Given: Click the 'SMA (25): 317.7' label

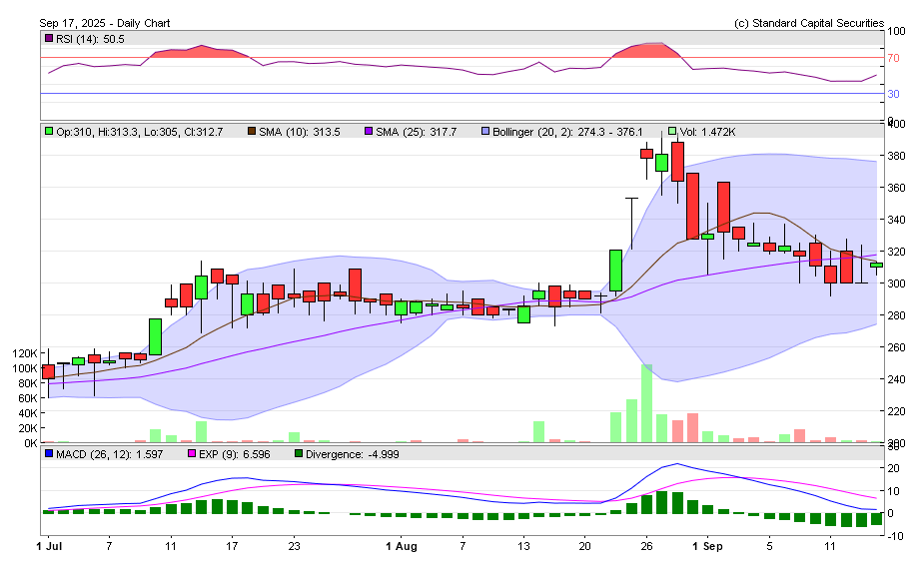Looking at the screenshot, I should pos(416,132).
